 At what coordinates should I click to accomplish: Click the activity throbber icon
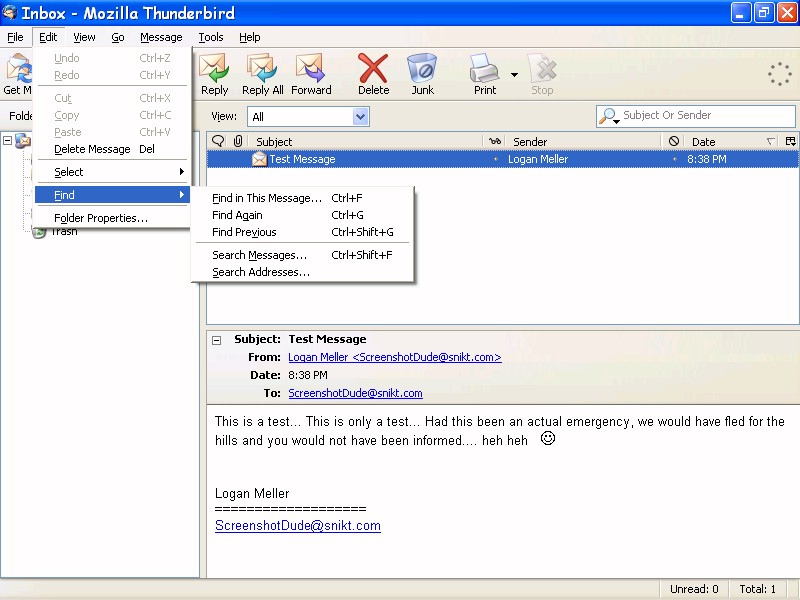click(x=779, y=74)
